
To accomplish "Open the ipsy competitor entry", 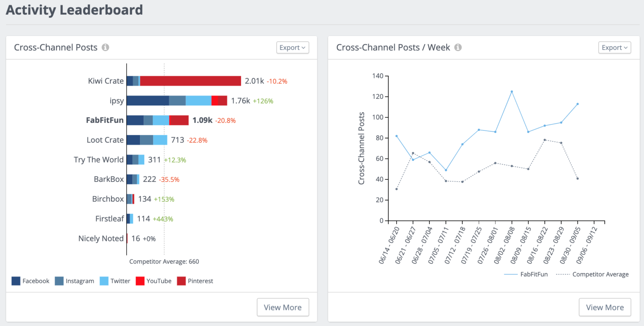I will pos(117,100).
